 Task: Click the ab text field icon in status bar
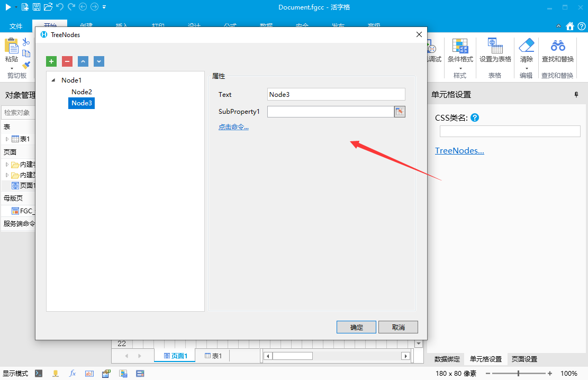[89, 373]
